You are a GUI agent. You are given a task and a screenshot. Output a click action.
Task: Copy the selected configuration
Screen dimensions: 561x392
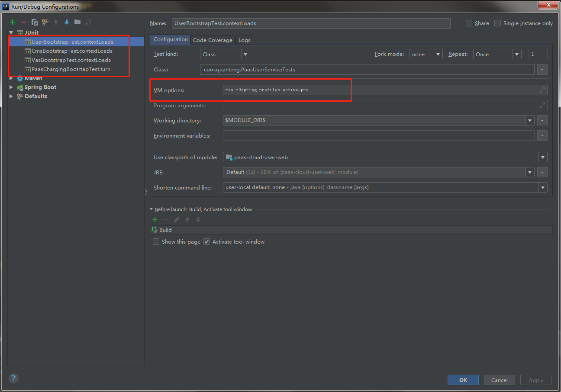[34, 22]
